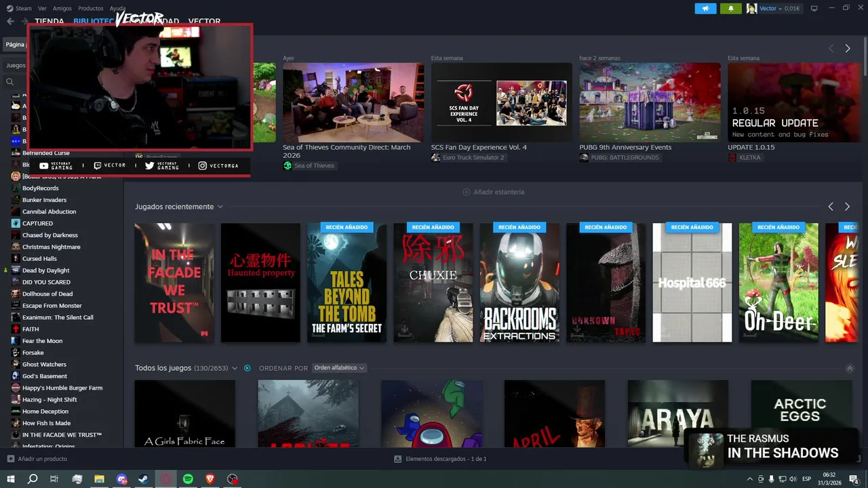Click the Dead by Daylight game icon
This screenshot has width=868, height=488.
16,270
